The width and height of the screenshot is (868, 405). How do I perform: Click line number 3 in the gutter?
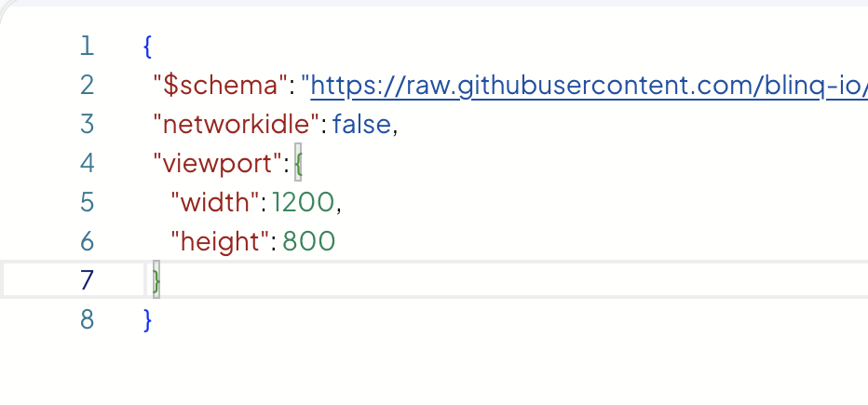pos(88,125)
